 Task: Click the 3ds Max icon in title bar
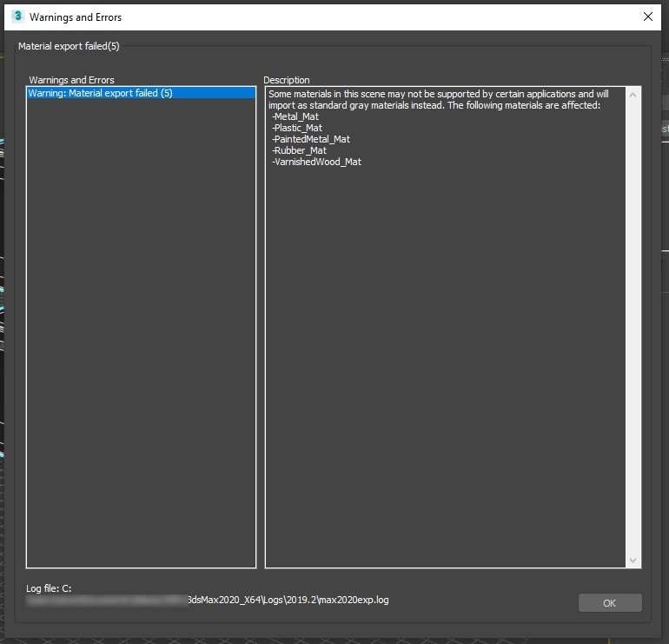pyautogui.click(x=18, y=17)
